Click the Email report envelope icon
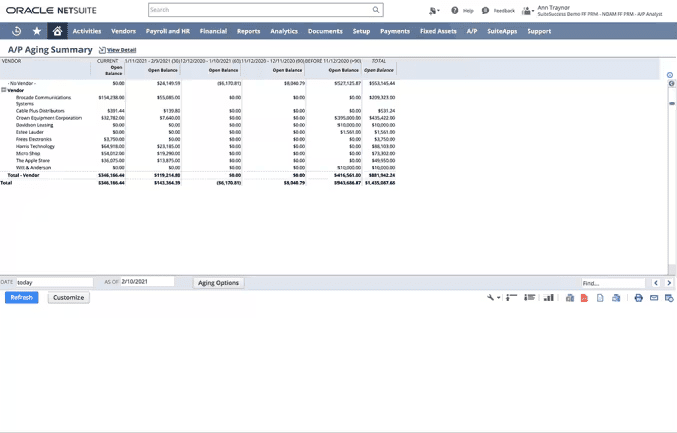677x433 pixels. [654, 298]
